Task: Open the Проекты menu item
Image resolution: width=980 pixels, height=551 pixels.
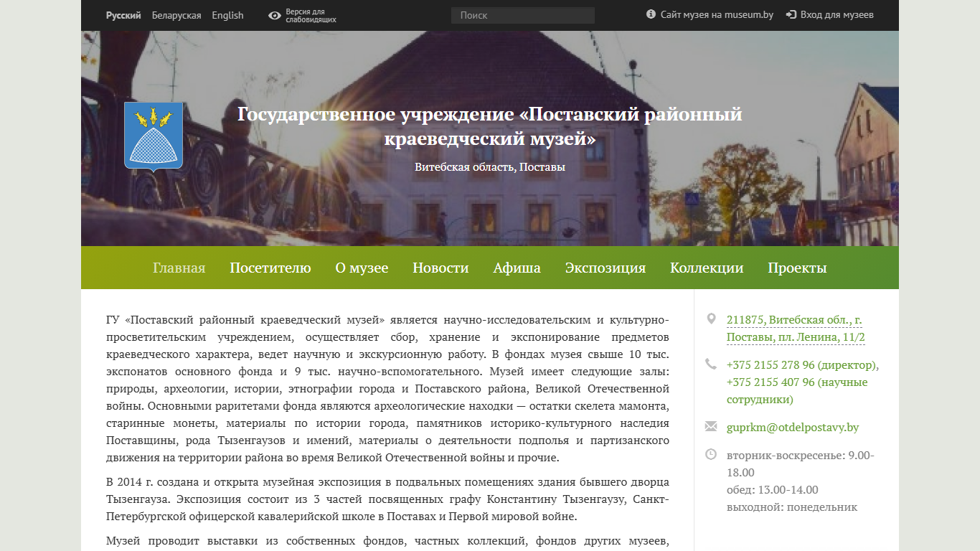Action: [797, 268]
